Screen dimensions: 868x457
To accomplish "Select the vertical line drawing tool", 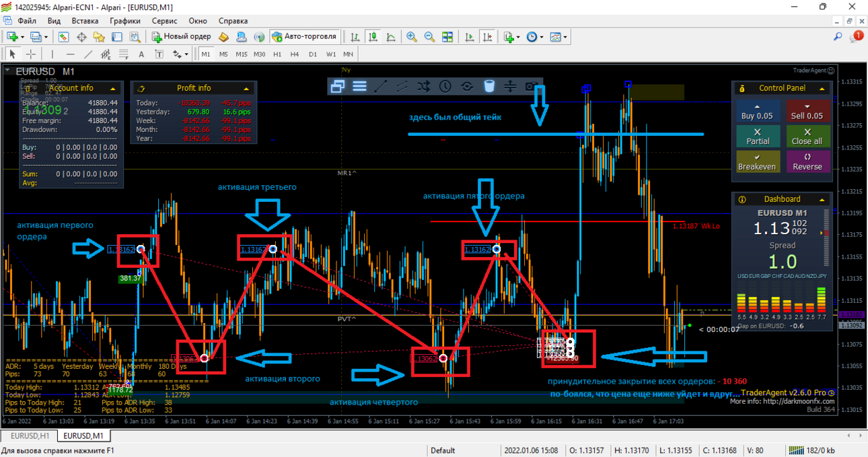I will pyautogui.click(x=52, y=55).
